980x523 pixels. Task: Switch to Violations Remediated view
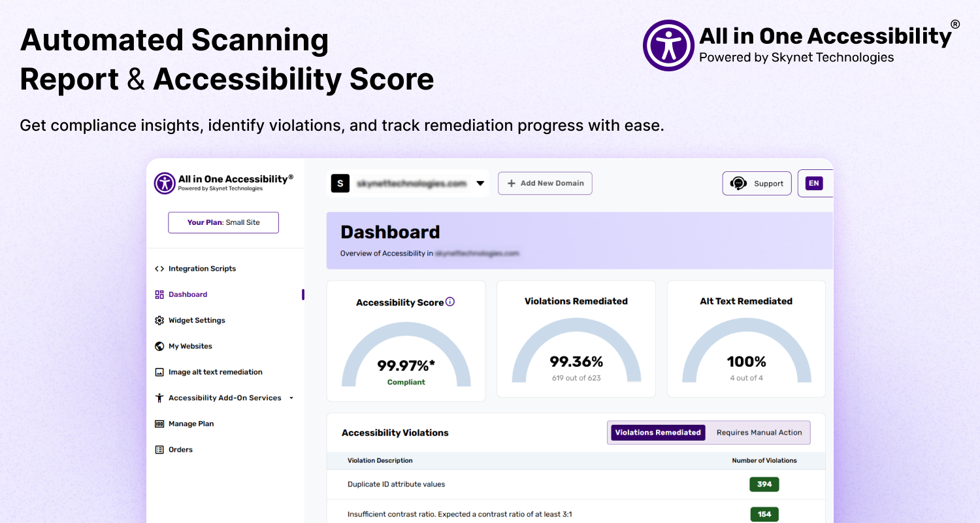point(658,433)
